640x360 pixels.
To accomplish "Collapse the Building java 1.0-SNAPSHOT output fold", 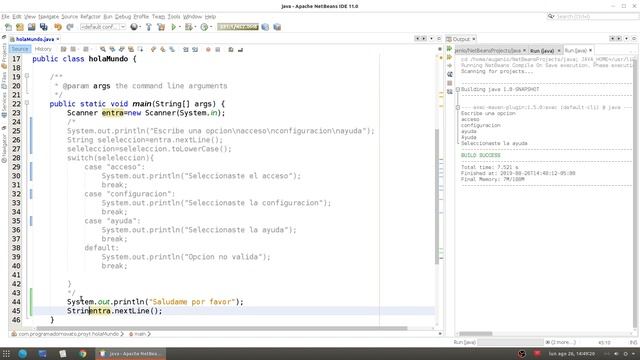I will (x=458, y=89).
